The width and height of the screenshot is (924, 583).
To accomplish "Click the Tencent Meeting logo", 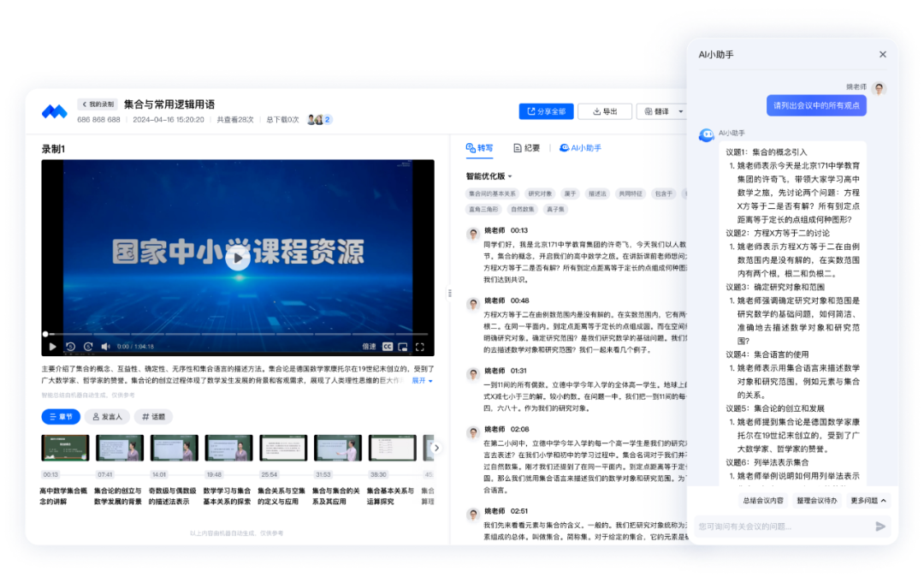I will tap(54, 111).
